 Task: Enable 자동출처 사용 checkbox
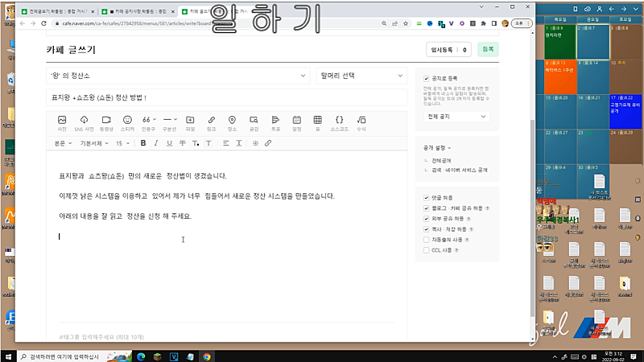click(427, 239)
